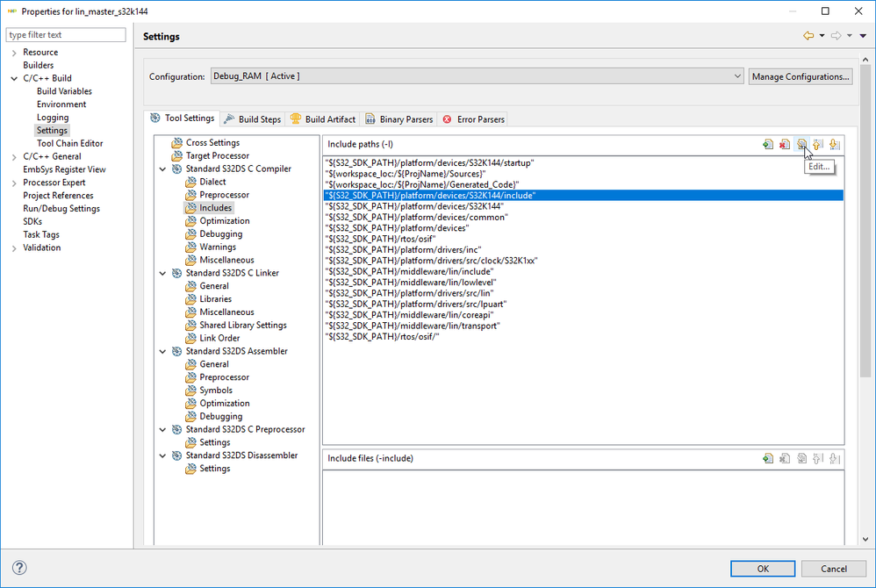
Task: Open Environment page
Action: click(61, 104)
